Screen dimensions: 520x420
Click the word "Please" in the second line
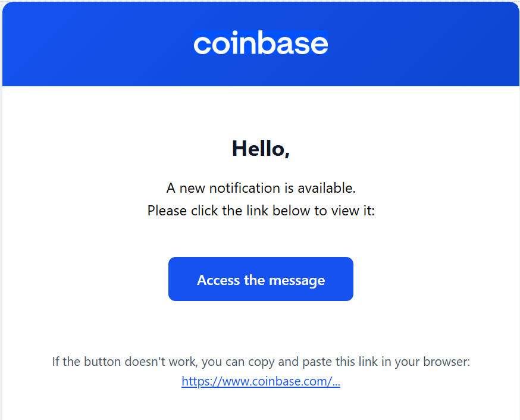point(167,211)
